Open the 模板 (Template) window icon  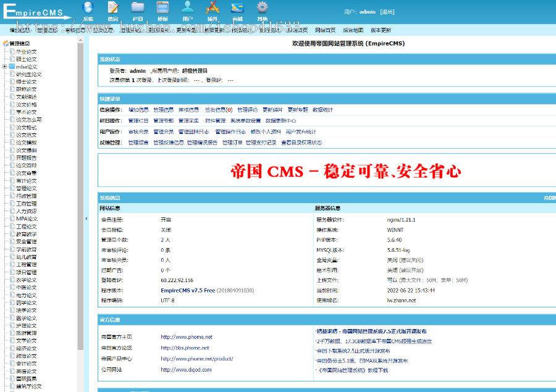(x=162, y=8)
